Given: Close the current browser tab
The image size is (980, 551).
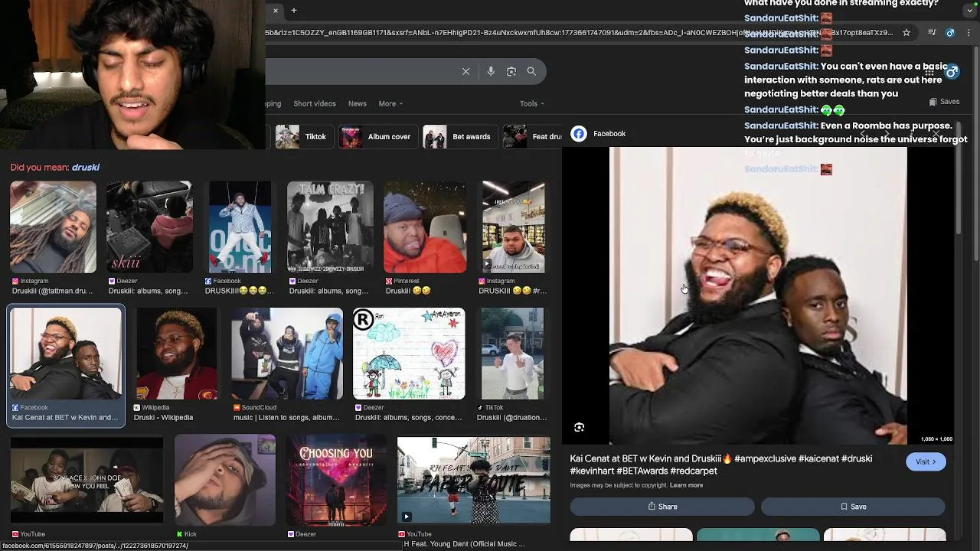Looking at the screenshot, I should click(276, 11).
